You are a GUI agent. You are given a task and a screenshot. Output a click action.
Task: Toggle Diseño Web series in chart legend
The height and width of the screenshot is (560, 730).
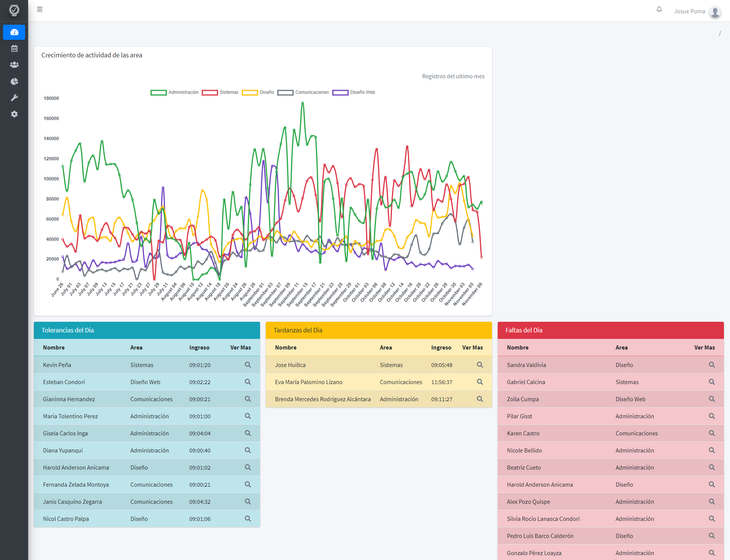[354, 92]
